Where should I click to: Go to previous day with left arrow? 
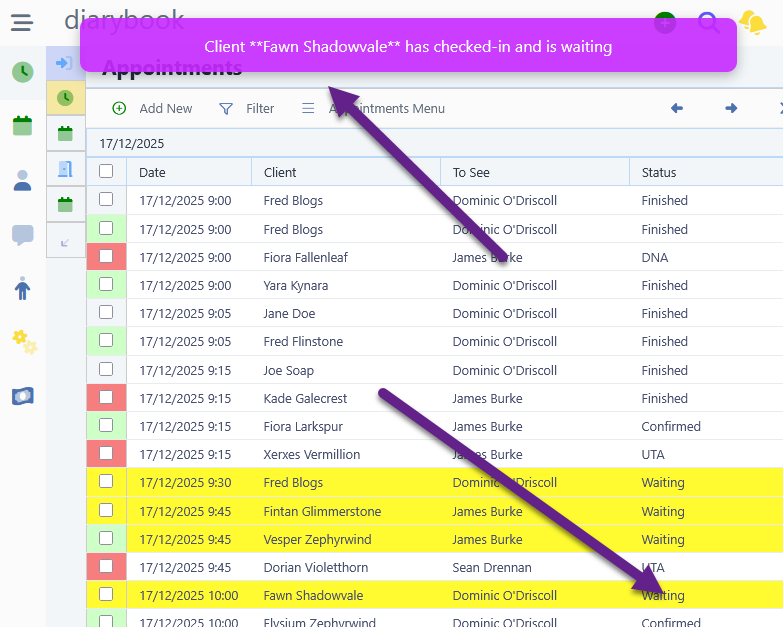677,108
